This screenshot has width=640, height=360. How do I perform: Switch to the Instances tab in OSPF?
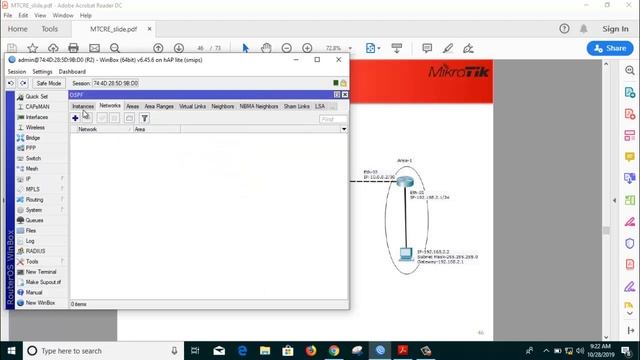pyautogui.click(x=83, y=107)
